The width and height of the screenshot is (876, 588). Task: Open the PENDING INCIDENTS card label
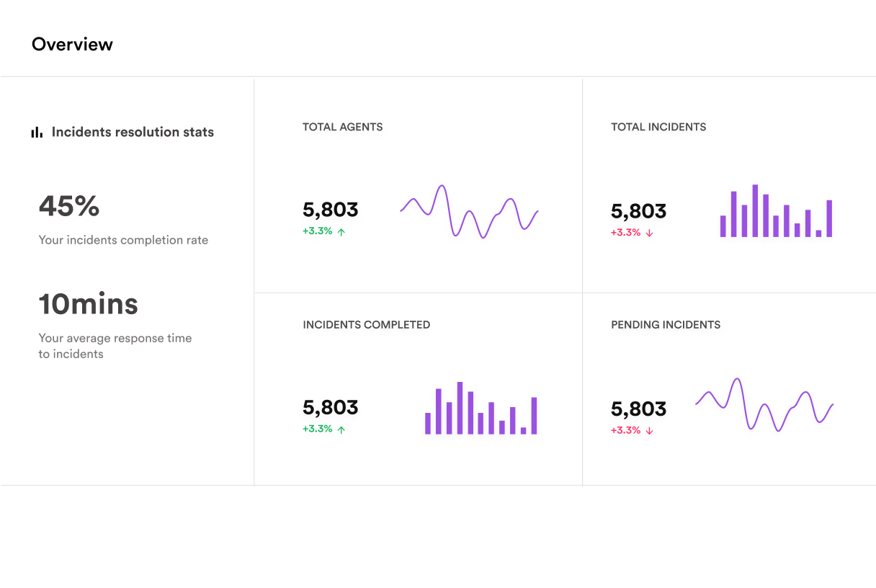coord(666,325)
